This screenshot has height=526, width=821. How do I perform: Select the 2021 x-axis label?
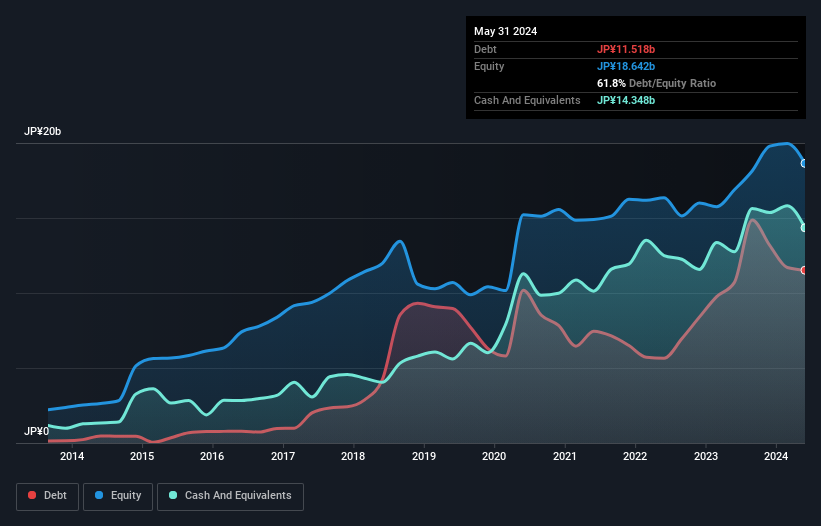click(x=564, y=456)
